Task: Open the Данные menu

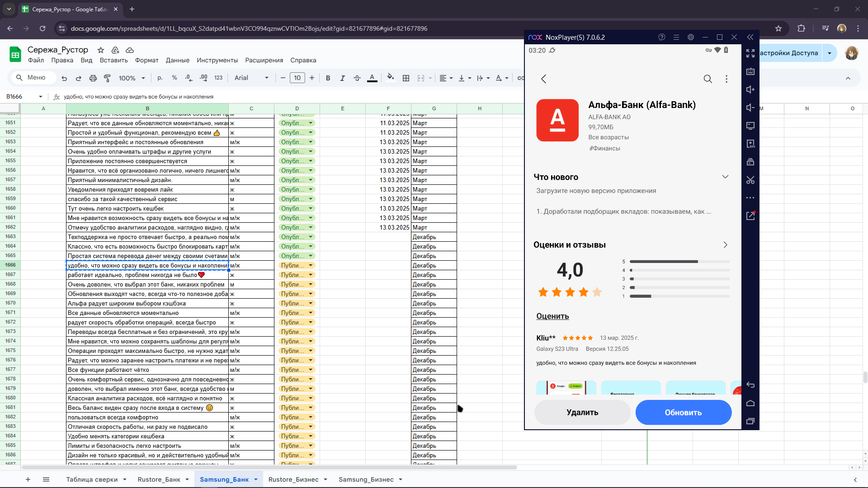Action: tap(178, 60)
